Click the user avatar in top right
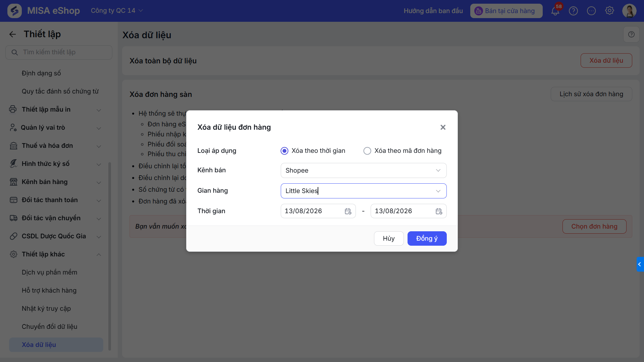The height and width of the screenshot is (362, 644). [x=629, y=11]
